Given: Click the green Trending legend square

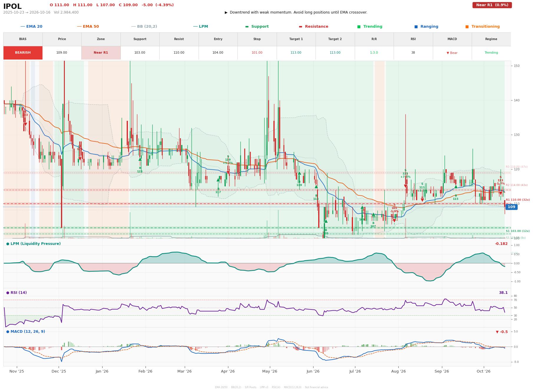Looking at the screenshot, I should [x=359, y=27].
